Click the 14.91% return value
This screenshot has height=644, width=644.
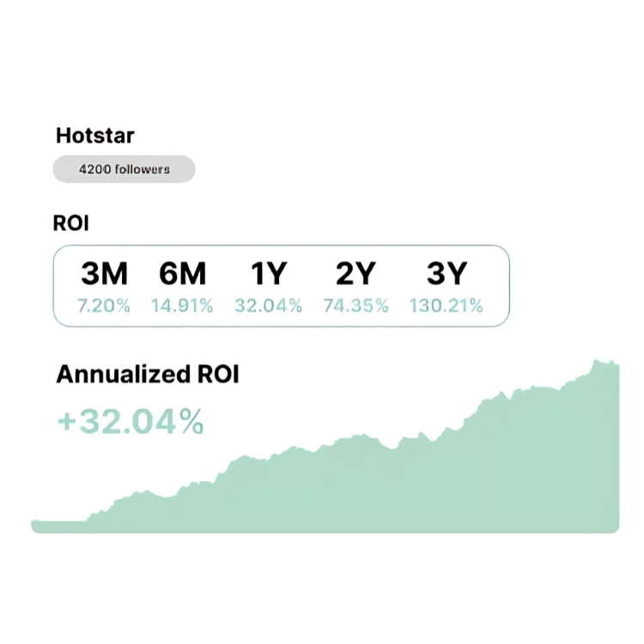tap(182, 306)
